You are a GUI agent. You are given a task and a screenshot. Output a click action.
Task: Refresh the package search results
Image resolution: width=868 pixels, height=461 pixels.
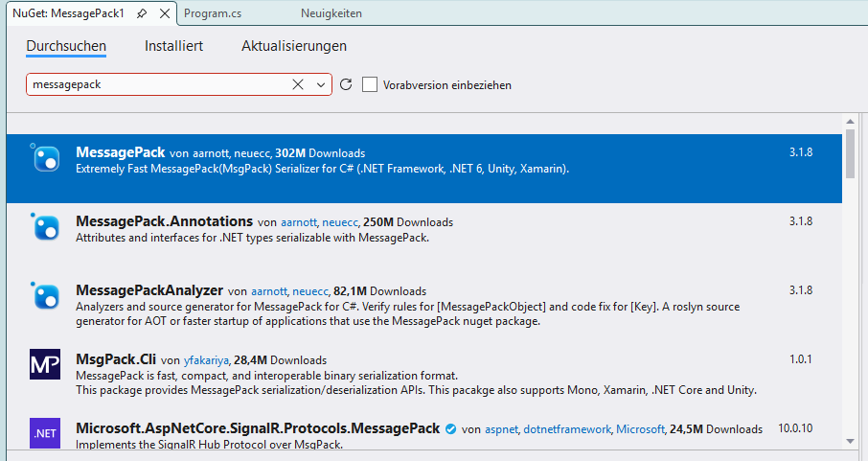point(346,84)
